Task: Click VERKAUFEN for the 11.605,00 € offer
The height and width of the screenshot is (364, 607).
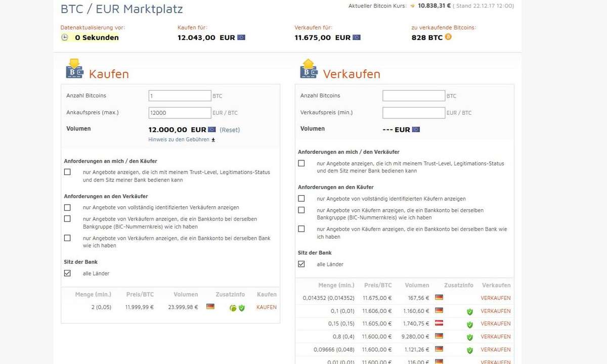Action: coord(496,324)
